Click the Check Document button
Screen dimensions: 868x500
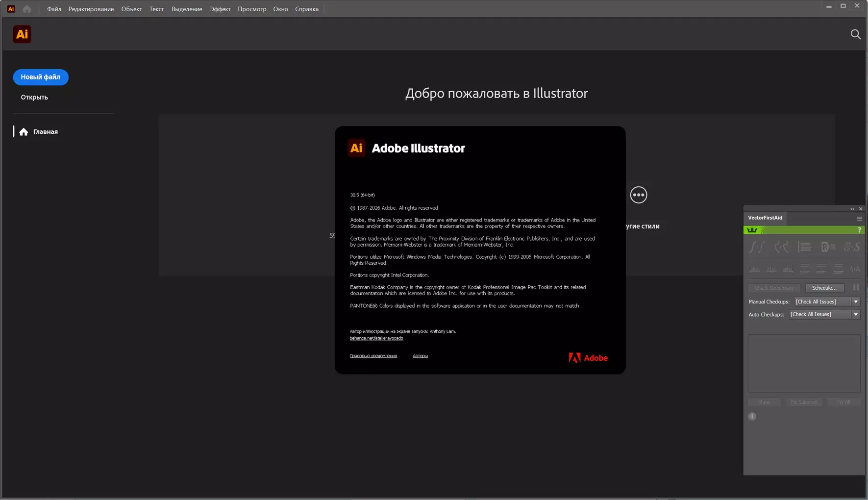tap(773, 288)
